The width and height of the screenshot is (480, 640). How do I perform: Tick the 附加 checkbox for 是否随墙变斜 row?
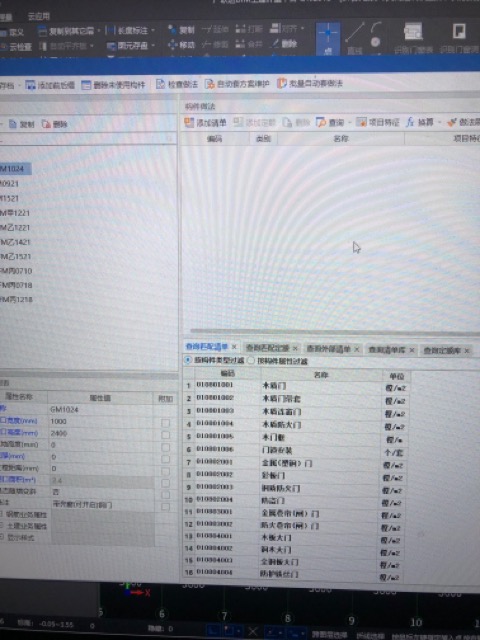[165, 495]
